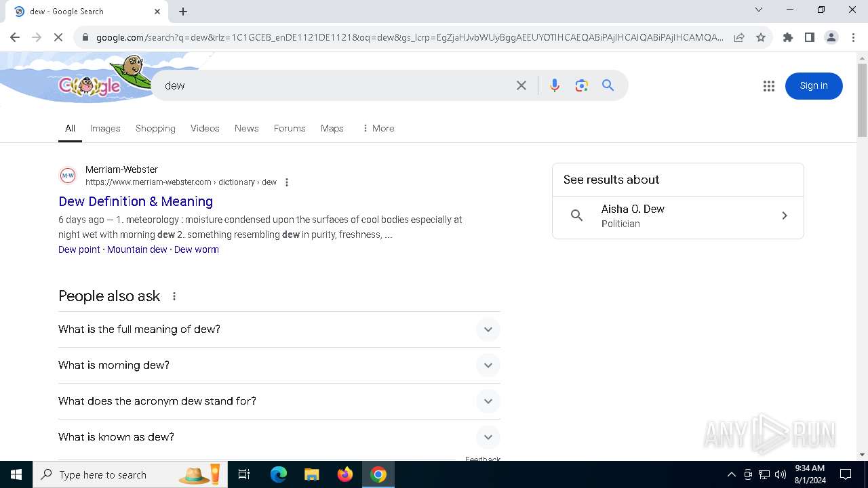The height and width of the screenshot is (488, 868).
Task: Open a new browser tab
Action: tap(183, 11)
